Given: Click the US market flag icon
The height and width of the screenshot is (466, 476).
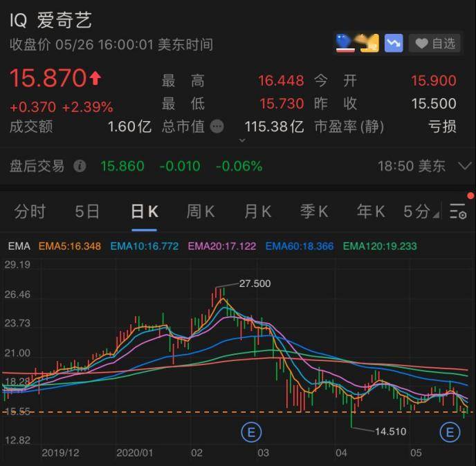Looking at the screenshot, I should (345, 44).
